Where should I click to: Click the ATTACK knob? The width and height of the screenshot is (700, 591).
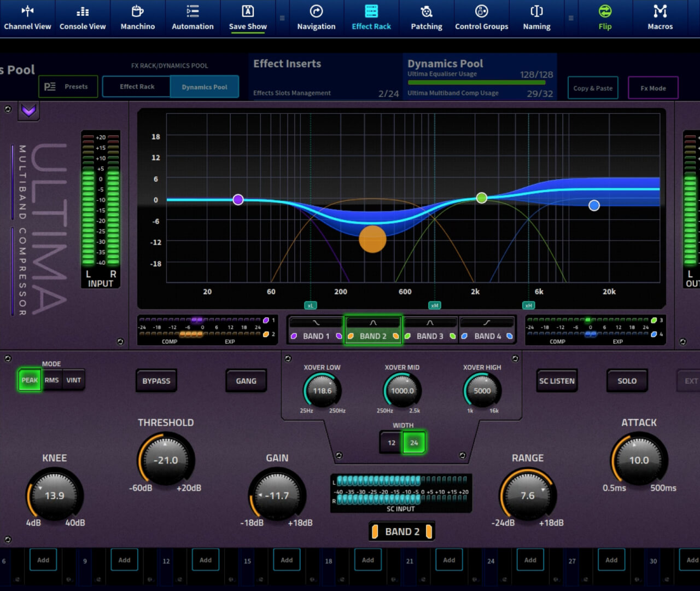coord(639,460)
